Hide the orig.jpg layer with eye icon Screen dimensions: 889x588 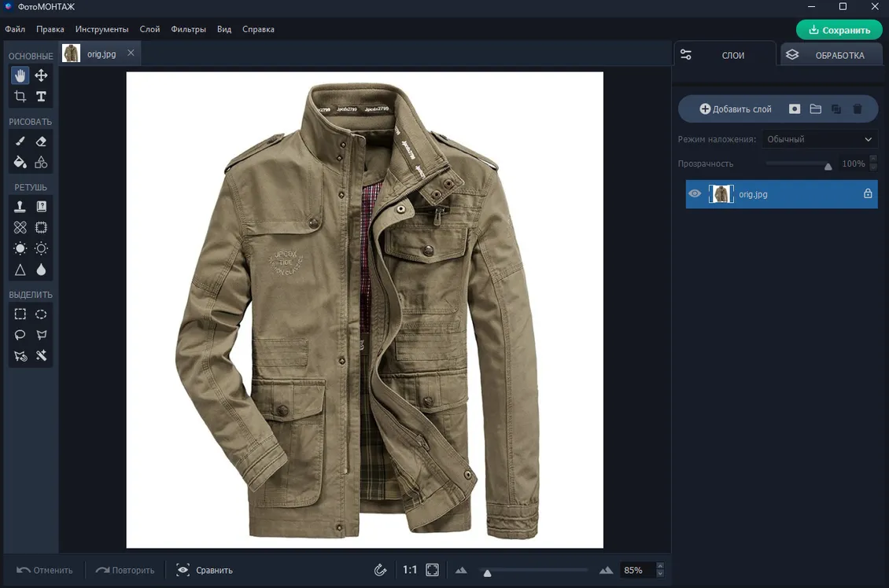(695, 193)
